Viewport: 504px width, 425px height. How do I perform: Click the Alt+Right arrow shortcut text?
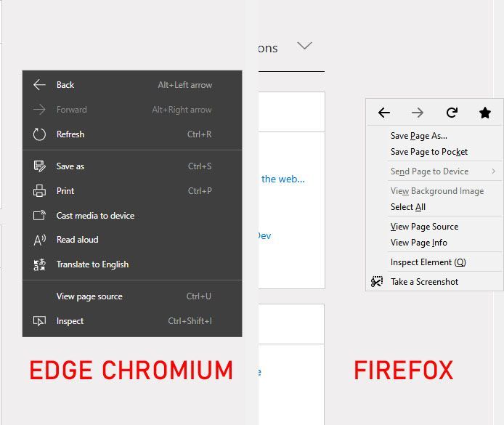pyautogui.click(x=182, y=110)
